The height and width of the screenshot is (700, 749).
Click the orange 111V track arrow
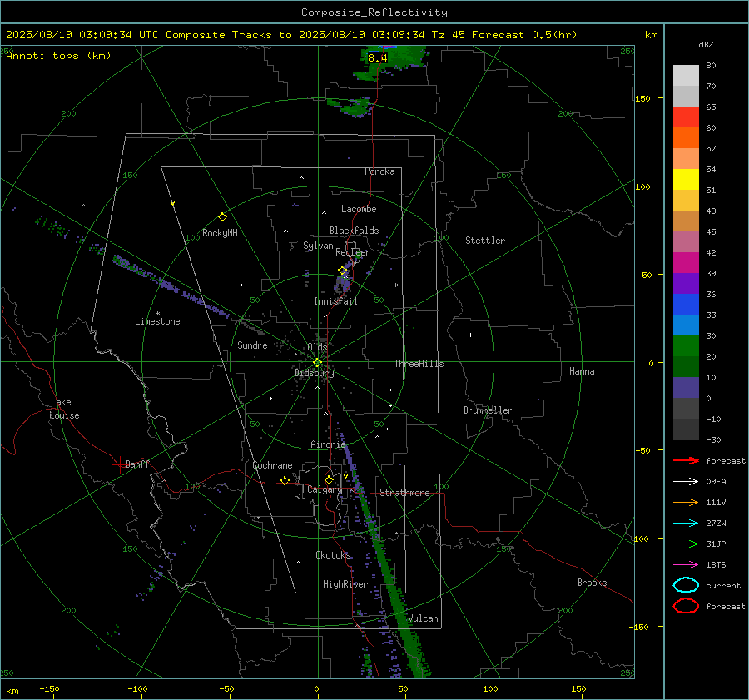[686, 502]
